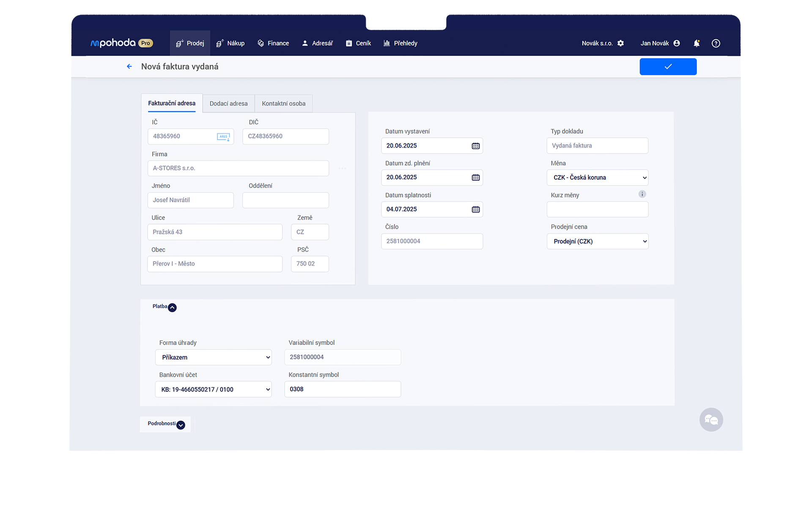Open Novák s.r.o. company settings gear

620,43
